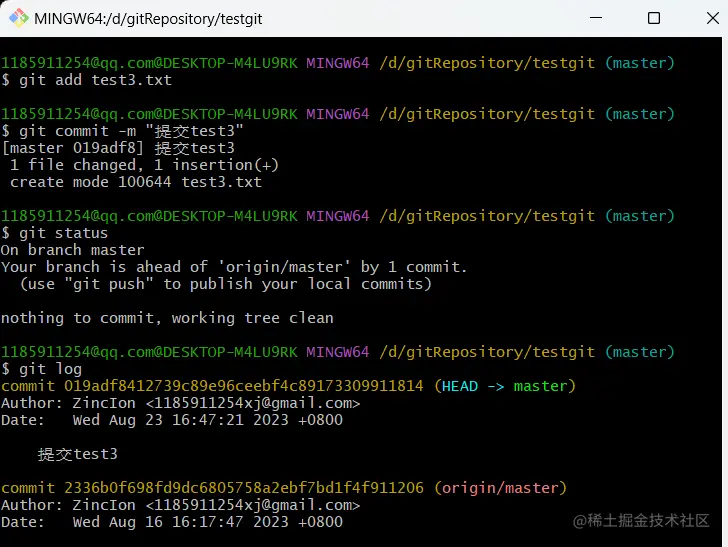
Task: Click 'Your branch is ahead of origin/master' line
Action: tap(234, 267)
